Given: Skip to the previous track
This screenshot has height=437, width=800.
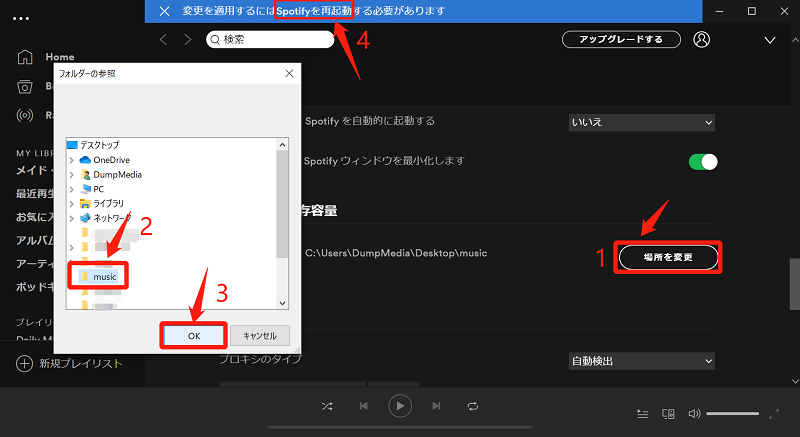Looking at the screenshot, I should 363,406.
